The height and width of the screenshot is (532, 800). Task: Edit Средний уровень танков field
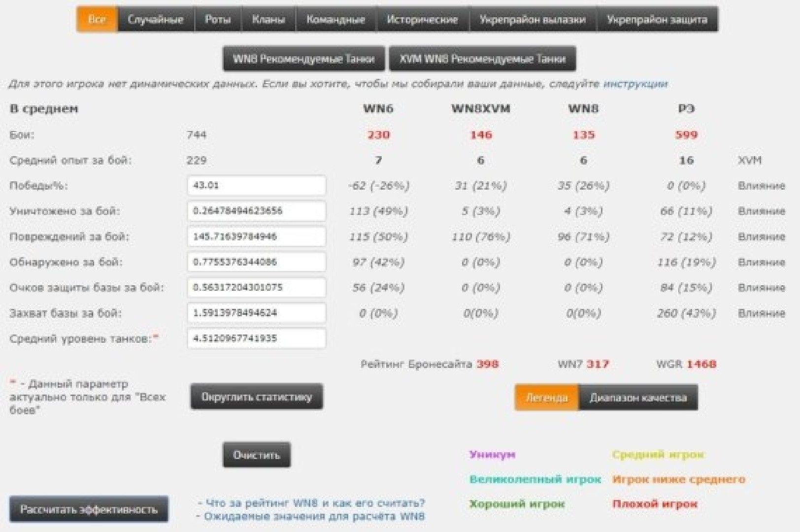(257, 339)
